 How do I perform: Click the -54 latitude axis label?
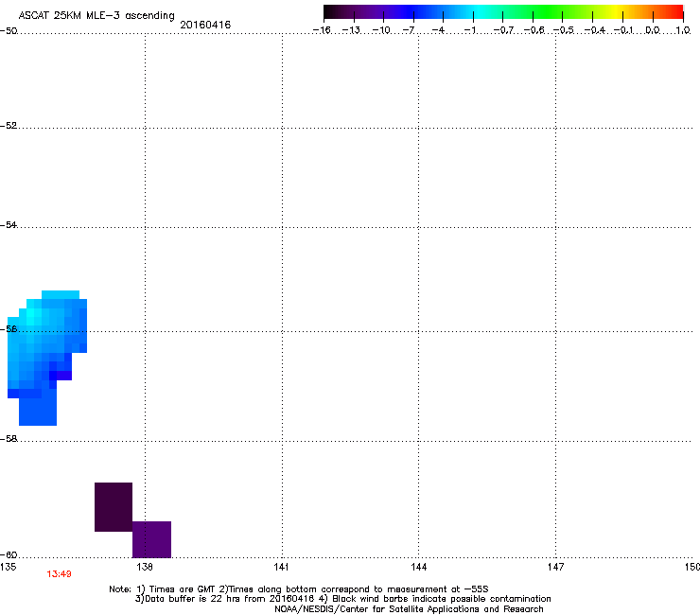9,224
